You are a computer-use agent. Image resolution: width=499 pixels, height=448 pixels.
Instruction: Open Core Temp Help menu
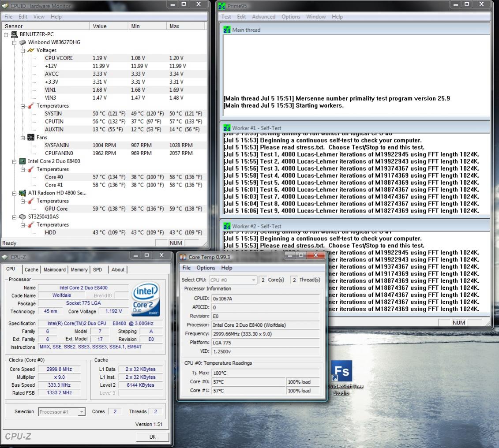tap(227, 268)
